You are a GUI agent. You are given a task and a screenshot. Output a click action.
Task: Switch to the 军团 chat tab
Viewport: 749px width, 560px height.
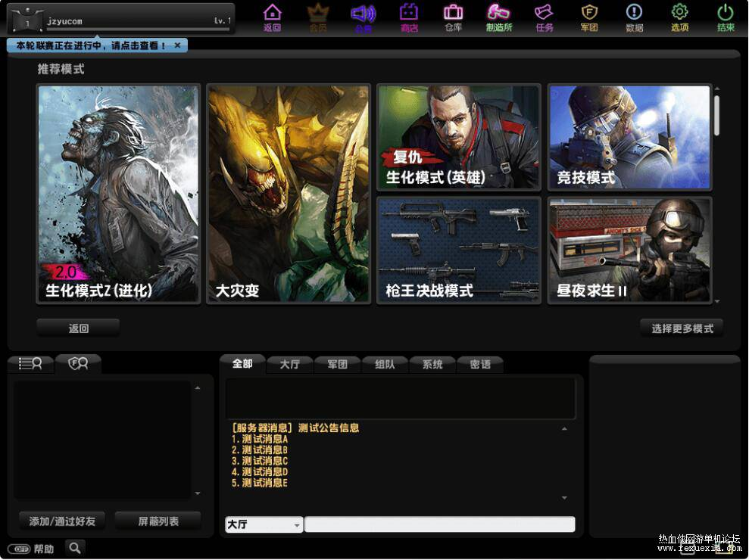point(337,364)
